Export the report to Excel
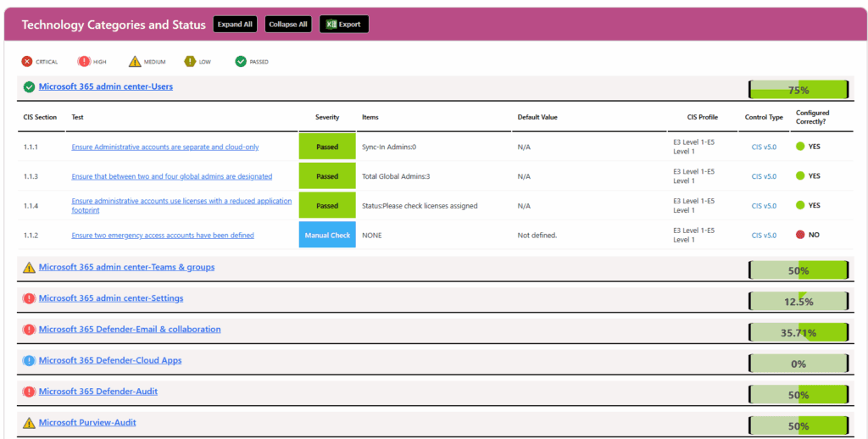The image size is (868, 439). pos(344,25)
